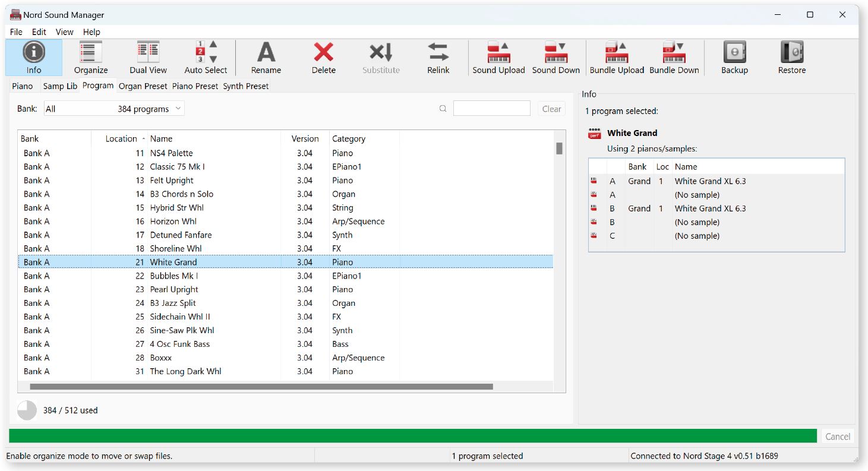Screen dimensions: 868x471
Task: Open the Help menu
Action: [91, 32]
